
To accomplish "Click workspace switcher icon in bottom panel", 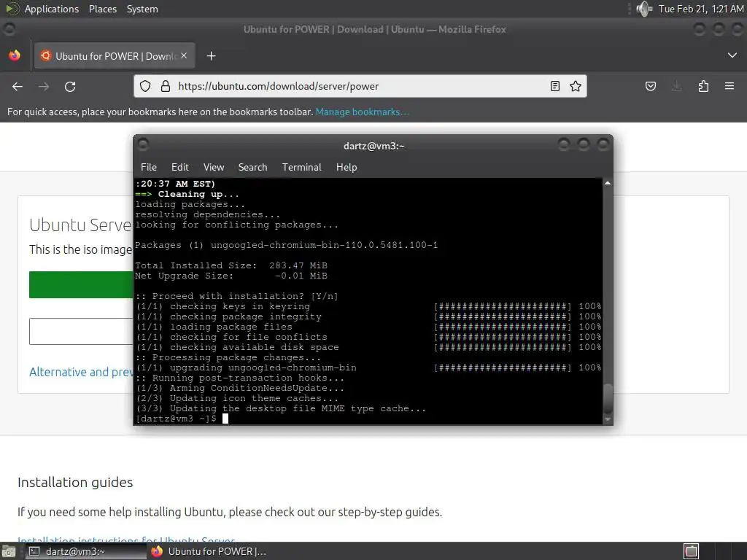I will pyautogui.click(x=692, y=551).
